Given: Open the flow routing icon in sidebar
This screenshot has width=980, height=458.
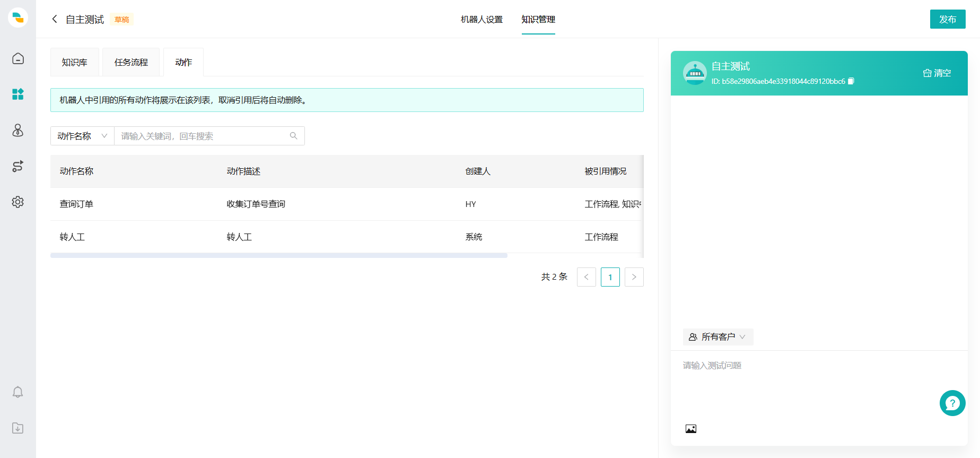Looking at the screenshot, I should [18, 166].
